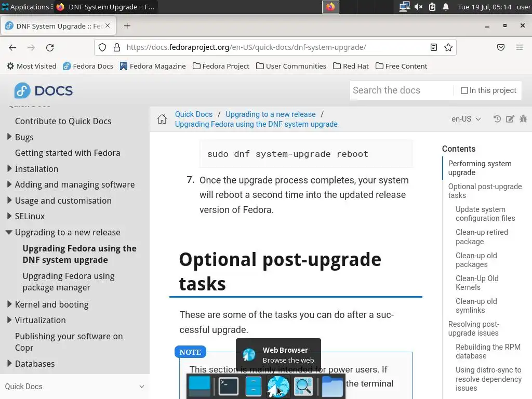Viewport: 532px width, 399px height.
Task: Reload the current page
Action: click(x=50, y=47)
